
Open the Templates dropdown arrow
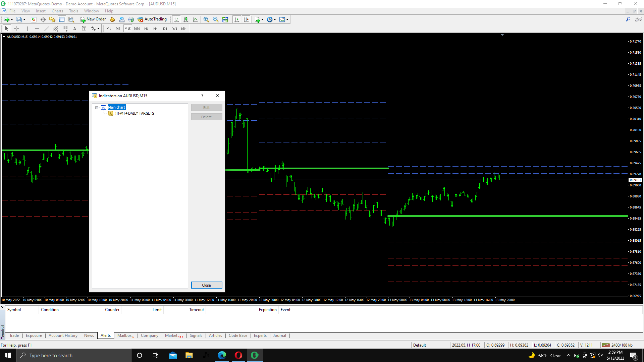tap(287, 19)
